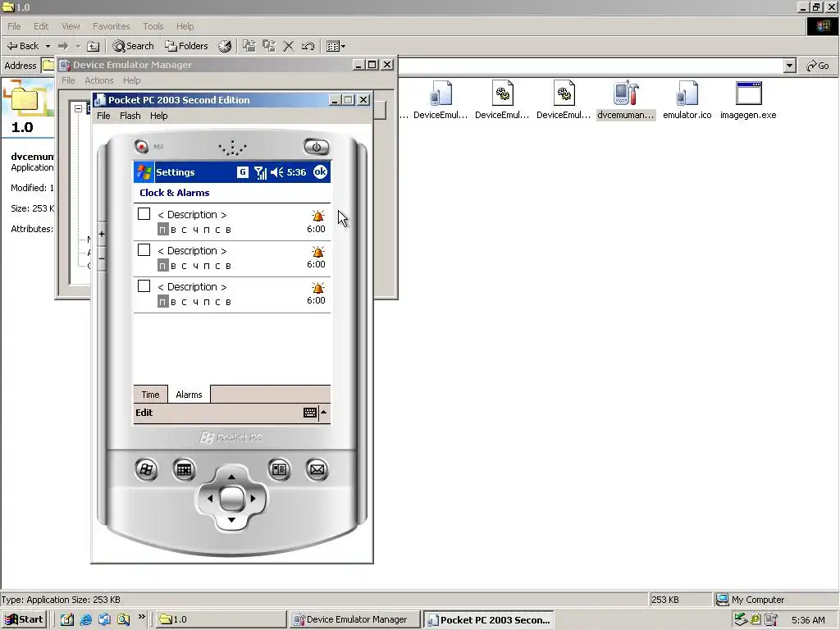Enable the second alarm checkbox
The image size is (840, 630).
(144, 249)
